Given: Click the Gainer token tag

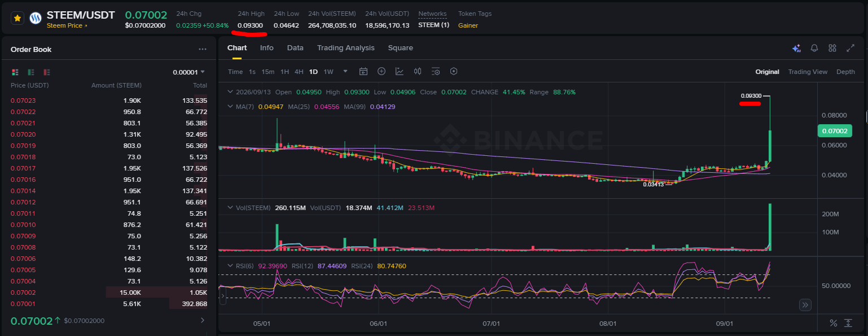Looking at the screenshot, I should pos(468,25).
